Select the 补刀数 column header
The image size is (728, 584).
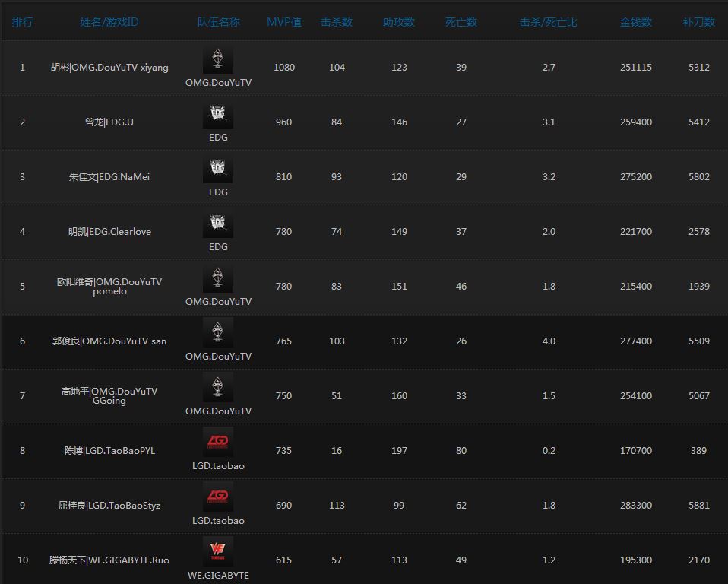pyautogui.click(x=698, y=22)
